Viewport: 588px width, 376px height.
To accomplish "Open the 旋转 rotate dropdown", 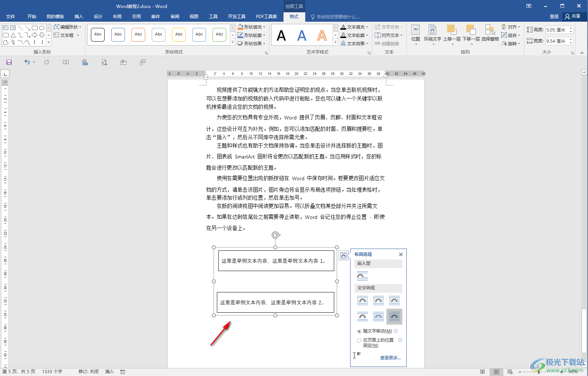I will (x=511, y=43).
